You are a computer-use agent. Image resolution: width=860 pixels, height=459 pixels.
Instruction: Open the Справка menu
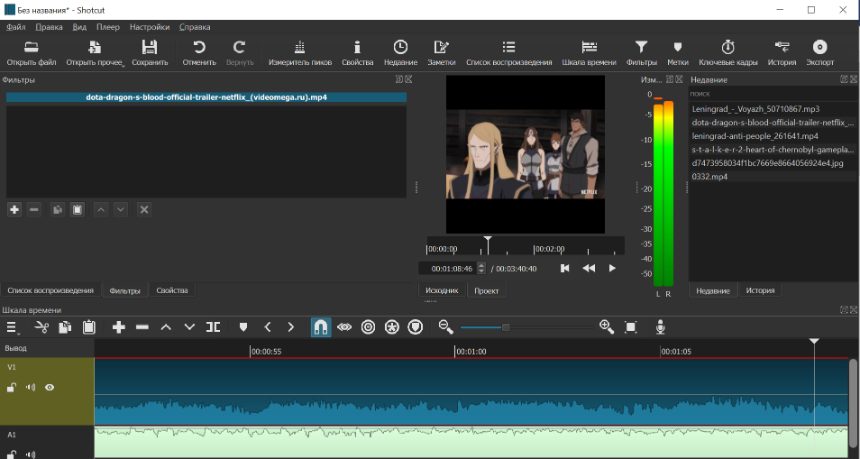pyautogui.click(x=195, y=27)
